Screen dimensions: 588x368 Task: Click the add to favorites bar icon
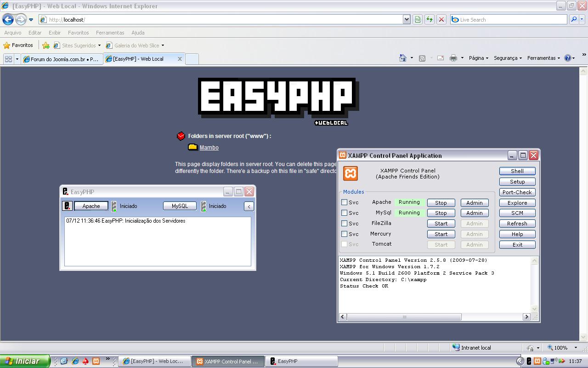(45, 45)
